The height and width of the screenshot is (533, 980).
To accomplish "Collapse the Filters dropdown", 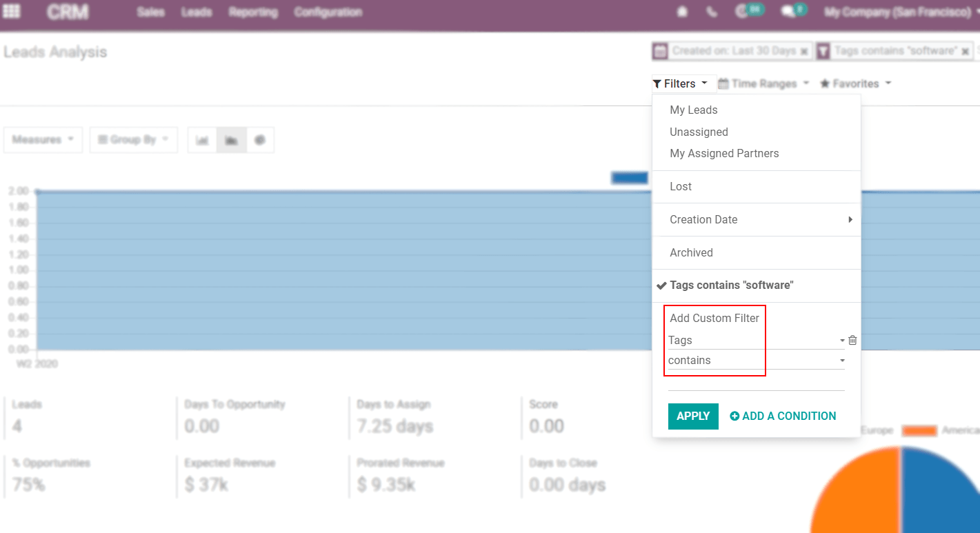I will click(x=683, y=84).
